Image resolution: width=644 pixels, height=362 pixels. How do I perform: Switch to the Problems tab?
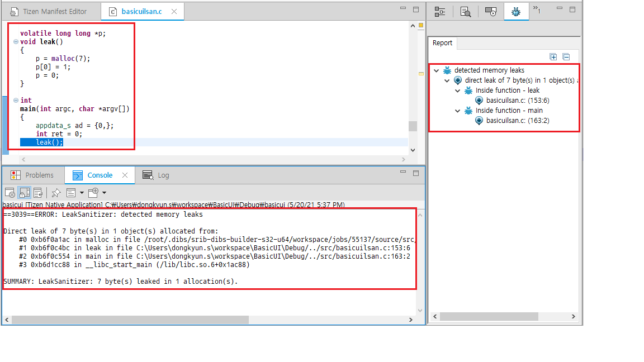click(x=34, y=175)
